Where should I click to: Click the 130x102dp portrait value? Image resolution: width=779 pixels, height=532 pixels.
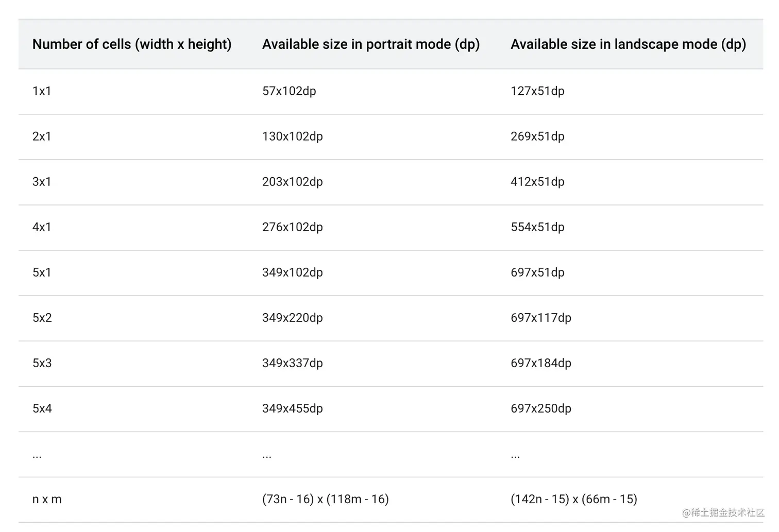point(293,136)
